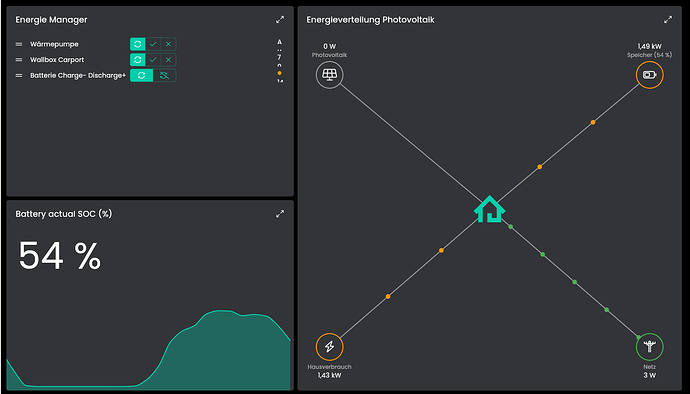This screenshot has width=690, height=394.
Task: Switch Wallbox Carport off with the X button
Action: coord(168,59)
